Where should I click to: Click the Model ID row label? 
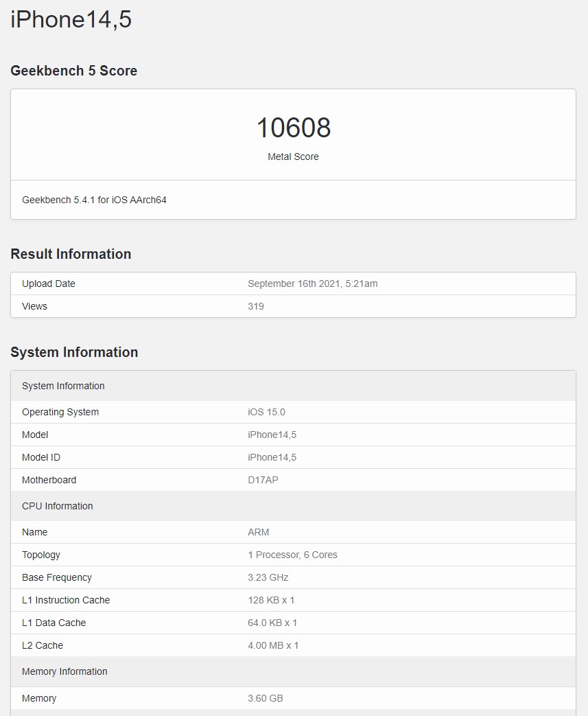pyautogui.click(x=40, y=457)
